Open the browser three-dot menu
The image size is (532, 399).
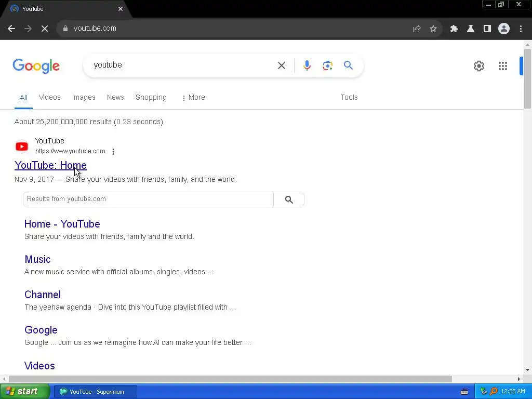coord(521,29)
